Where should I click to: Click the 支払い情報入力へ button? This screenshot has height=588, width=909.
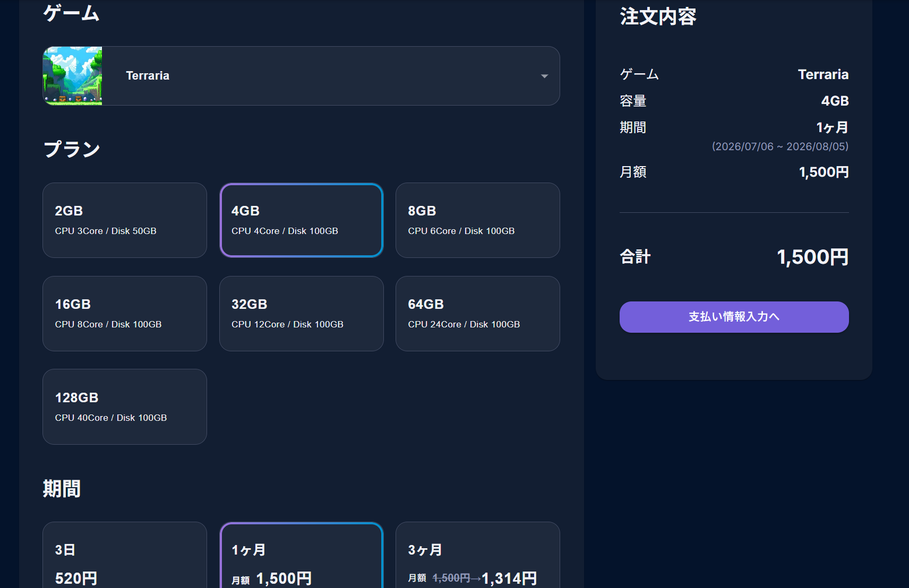pyautogui.click(x=734, y=317)
